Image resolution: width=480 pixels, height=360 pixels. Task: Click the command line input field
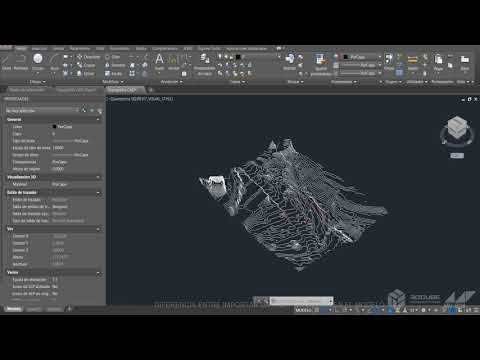[x=301, y=301]
